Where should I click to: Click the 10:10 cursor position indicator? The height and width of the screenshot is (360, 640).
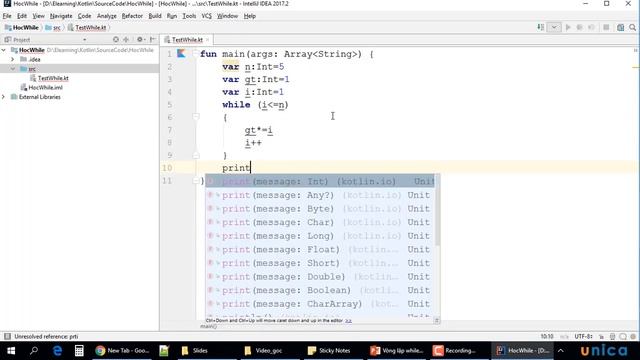(x=547, y=336)
